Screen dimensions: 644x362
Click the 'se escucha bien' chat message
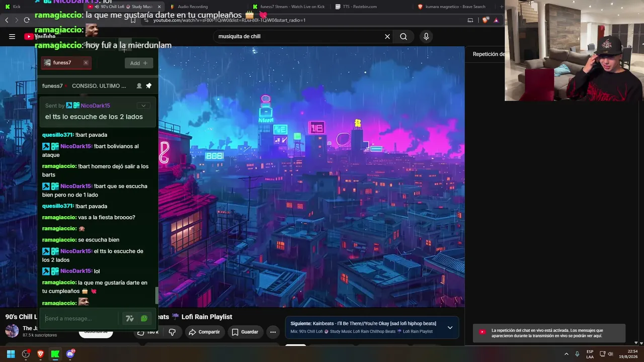(99, 240)
